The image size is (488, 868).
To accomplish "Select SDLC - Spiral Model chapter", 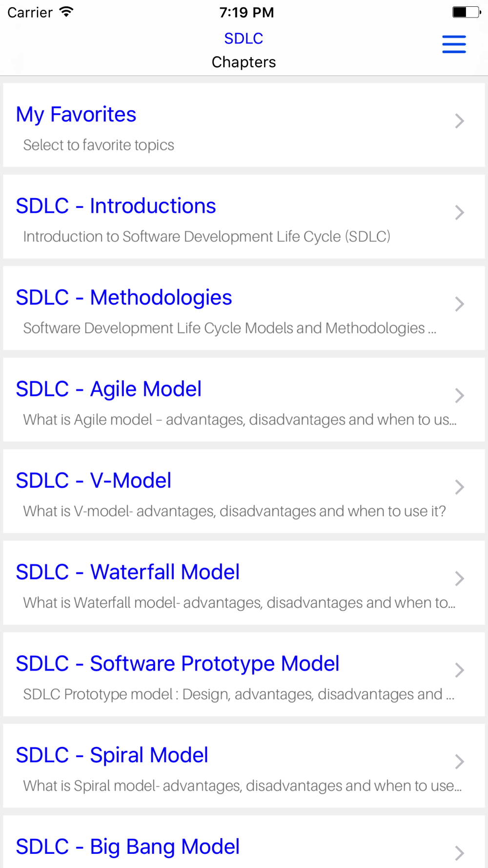I will coord(112,755).
